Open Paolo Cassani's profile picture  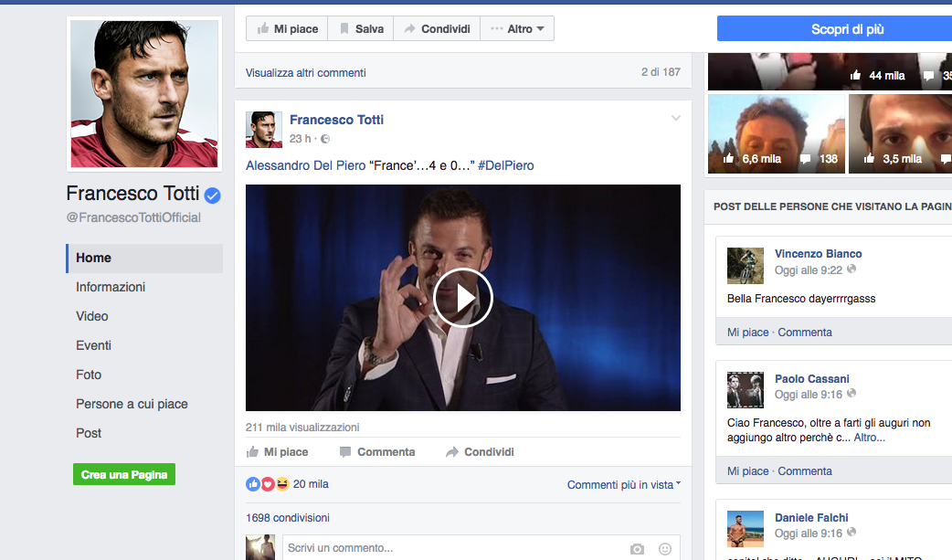click(745, 390)
